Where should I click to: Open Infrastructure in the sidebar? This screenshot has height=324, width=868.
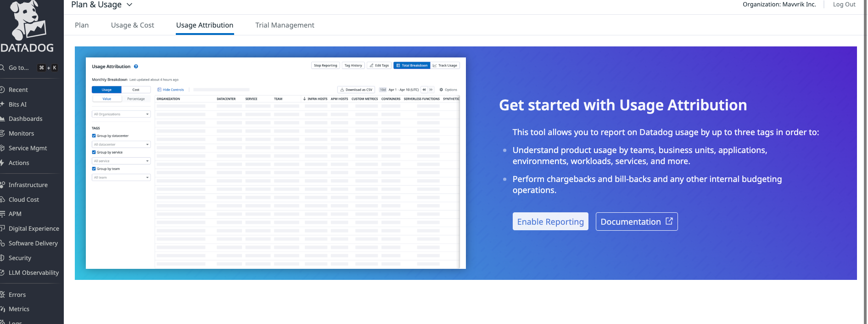click(28, 185)
